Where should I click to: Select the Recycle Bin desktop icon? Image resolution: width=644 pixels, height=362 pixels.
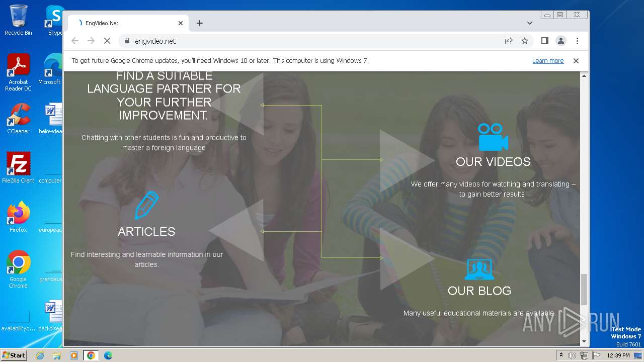point(18,20)
